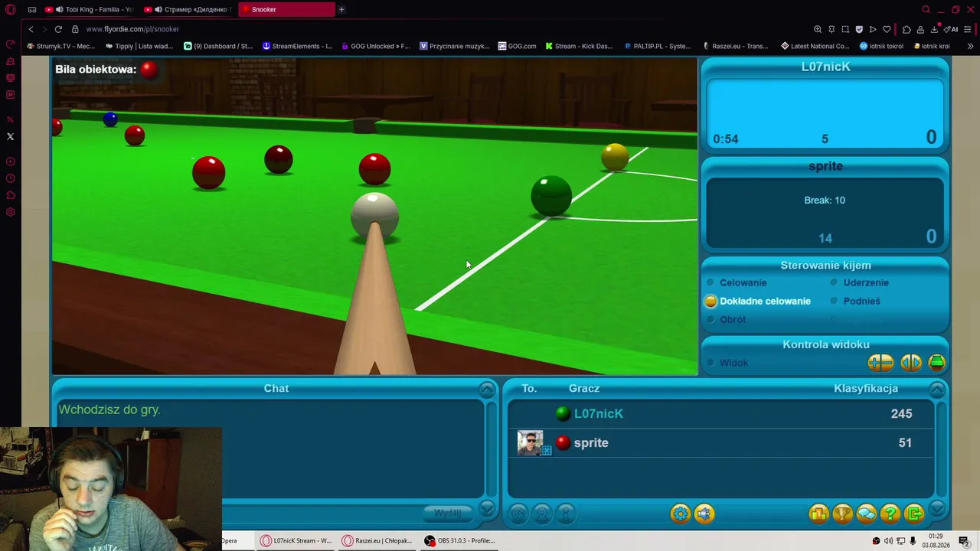
Task: Select the Obrót spin mode
Action: click(726, 319)
